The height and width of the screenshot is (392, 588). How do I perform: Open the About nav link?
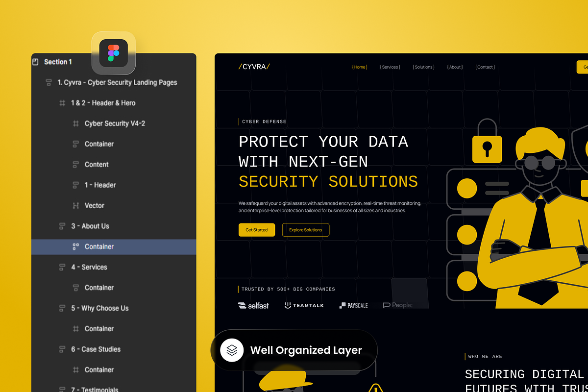coord(455,67)
